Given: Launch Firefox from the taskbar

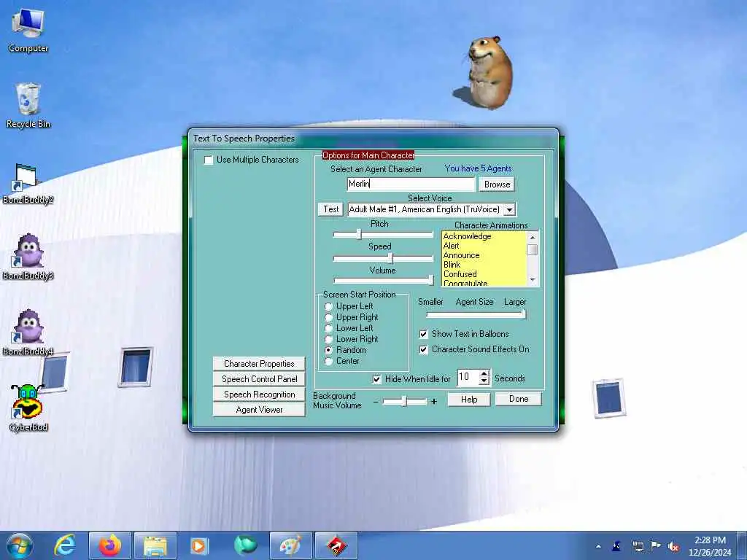Looking at the screenshot, I should click(x=110, y=545).
